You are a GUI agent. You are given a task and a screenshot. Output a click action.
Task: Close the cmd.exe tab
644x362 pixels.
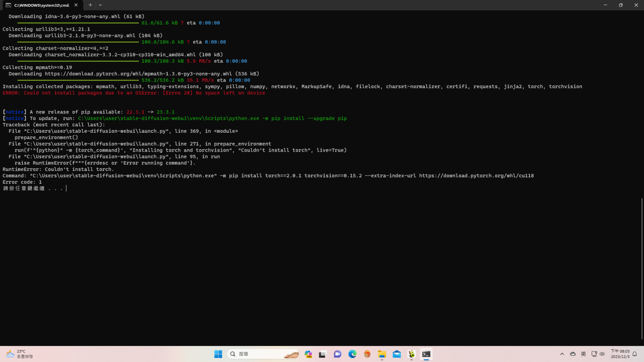(76, 5)
